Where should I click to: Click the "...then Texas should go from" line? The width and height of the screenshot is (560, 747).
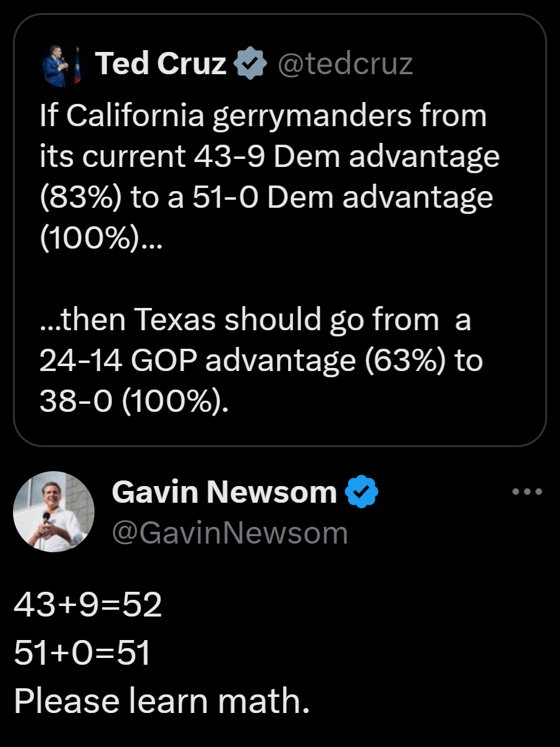(255, 320)
